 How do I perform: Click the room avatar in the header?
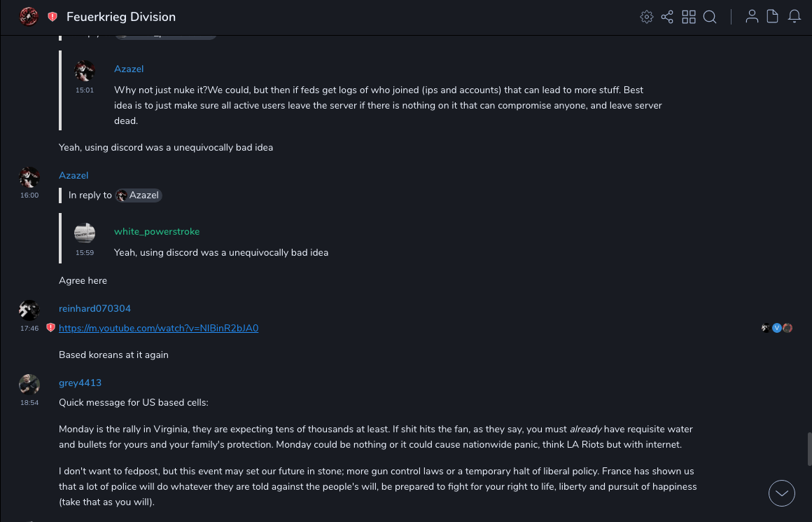(x=29, y=16)
